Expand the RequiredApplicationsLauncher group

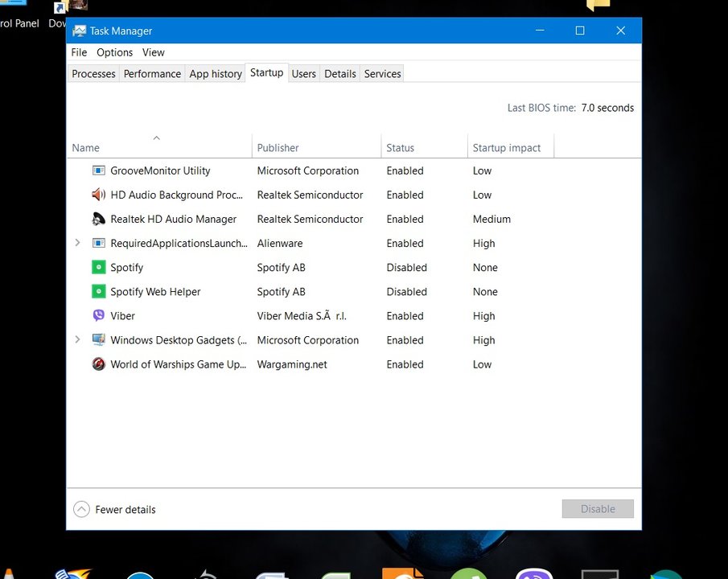(77, 243)
